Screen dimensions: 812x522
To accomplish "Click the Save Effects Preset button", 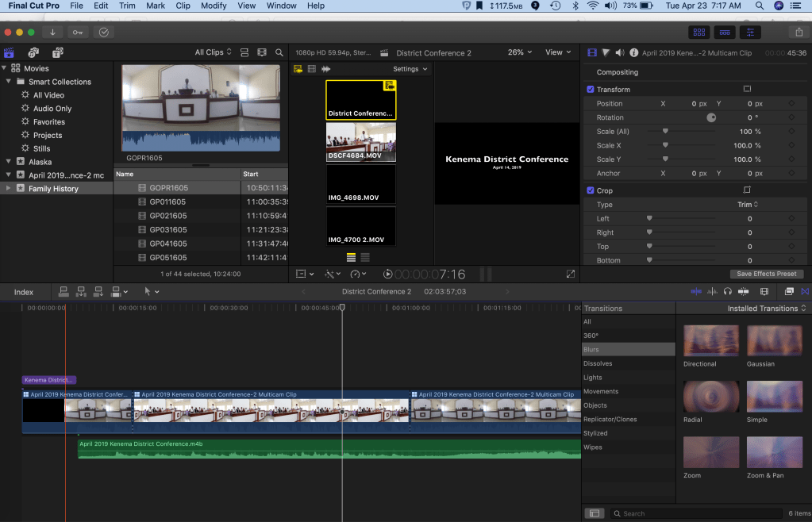I will point(766,274).
